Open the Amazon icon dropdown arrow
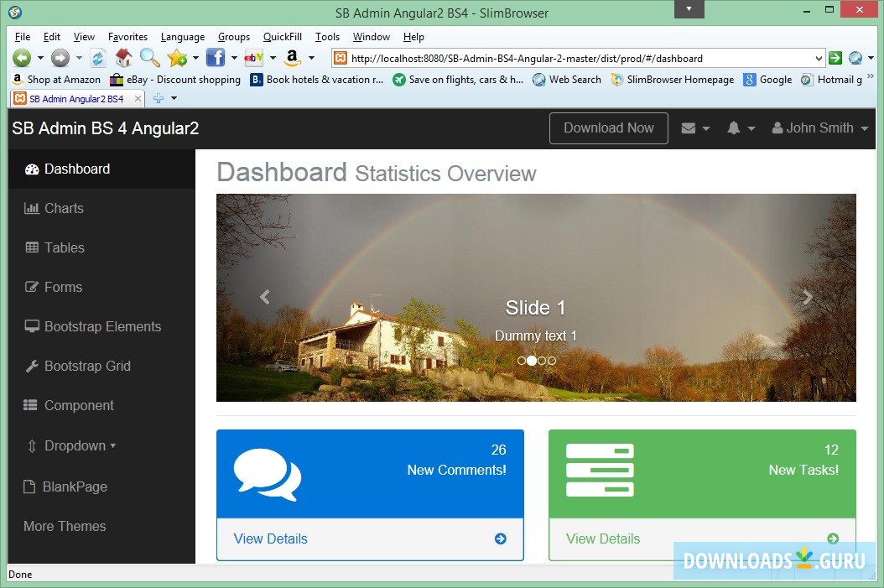This screenshot has width=884, height=588. click(311, 58)
